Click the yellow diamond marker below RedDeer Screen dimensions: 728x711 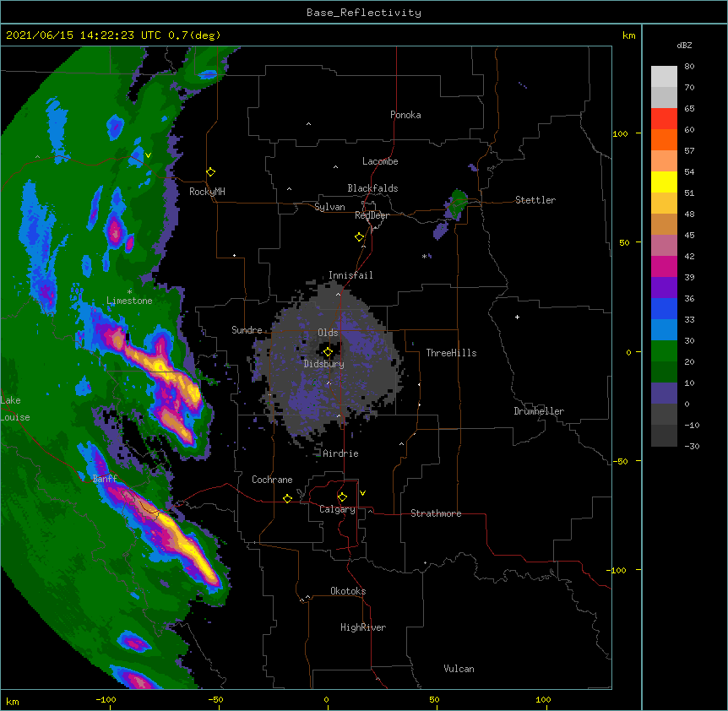360,237
